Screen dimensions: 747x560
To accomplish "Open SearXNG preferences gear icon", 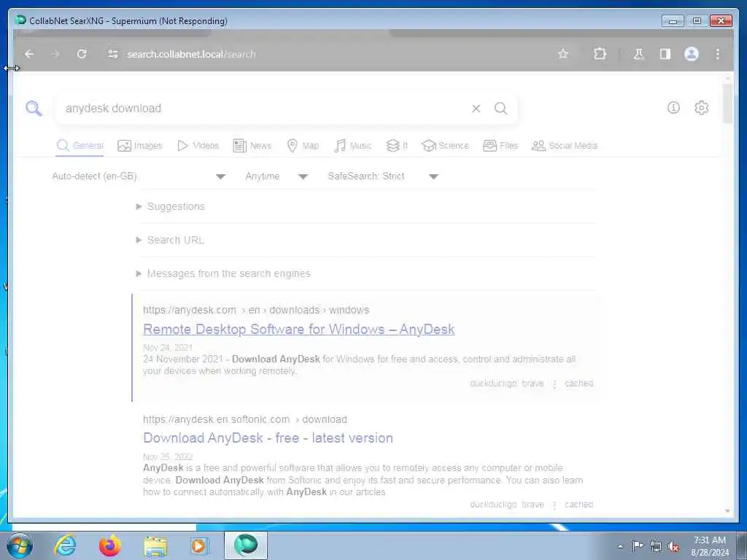I will 701,108.
